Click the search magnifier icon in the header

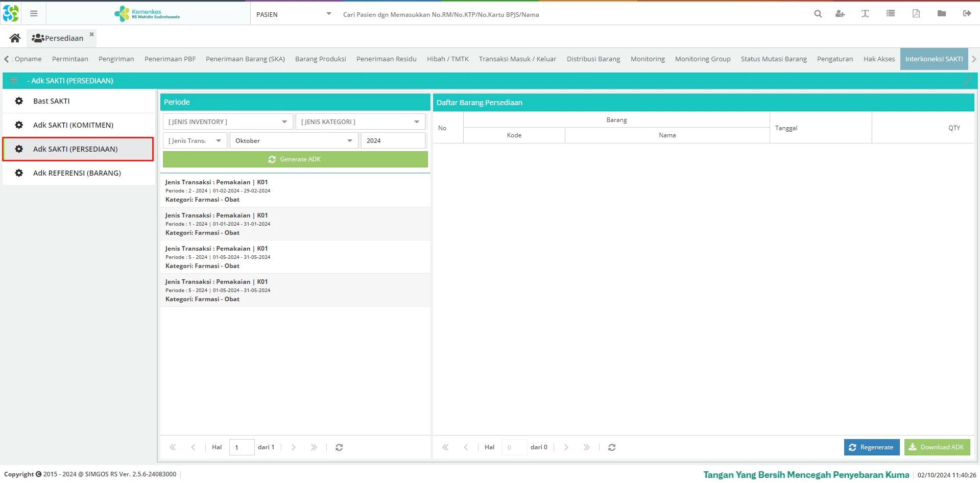(x=818, y=14)
